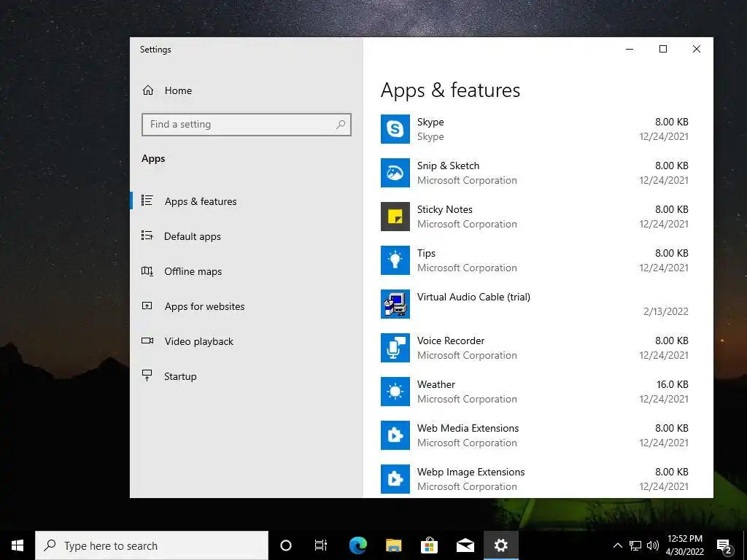
Task: Open File Explorer from the taskbar
Action: [393, 545]
